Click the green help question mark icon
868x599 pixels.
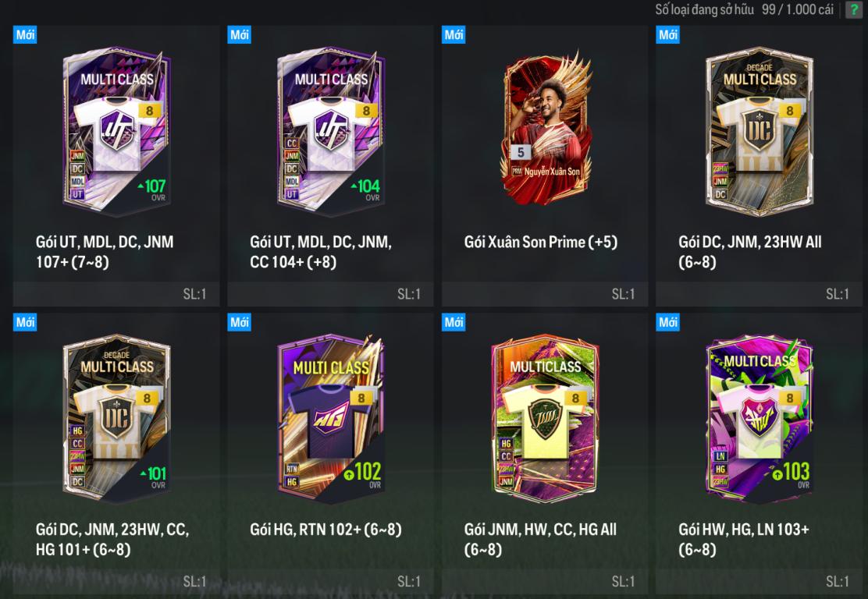click(x=854, y=9)
